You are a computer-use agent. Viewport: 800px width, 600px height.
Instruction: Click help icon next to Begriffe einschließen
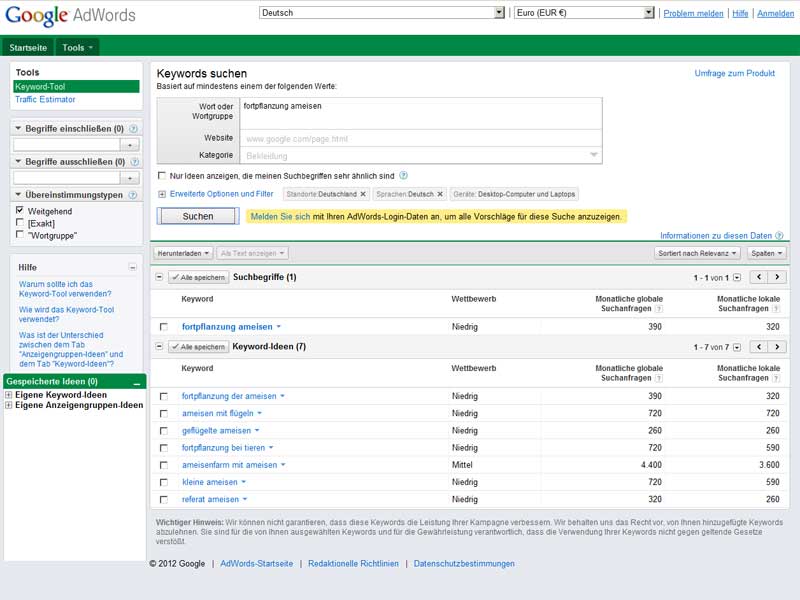pyautogui.click(x=133, y=129)
